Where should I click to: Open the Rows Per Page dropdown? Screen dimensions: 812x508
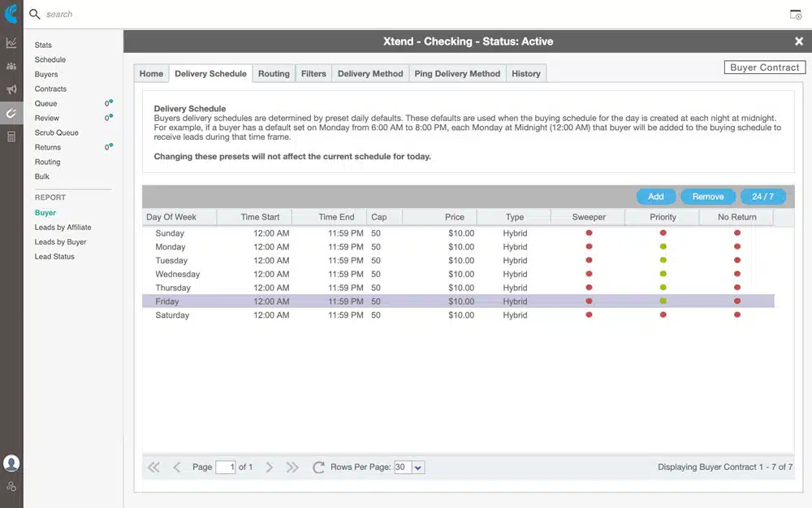click(x=418, y=467)
